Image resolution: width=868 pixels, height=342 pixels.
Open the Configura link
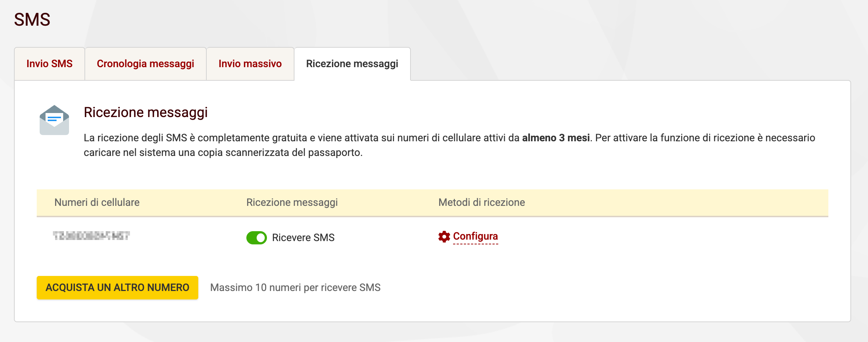[x=475, y=237]
